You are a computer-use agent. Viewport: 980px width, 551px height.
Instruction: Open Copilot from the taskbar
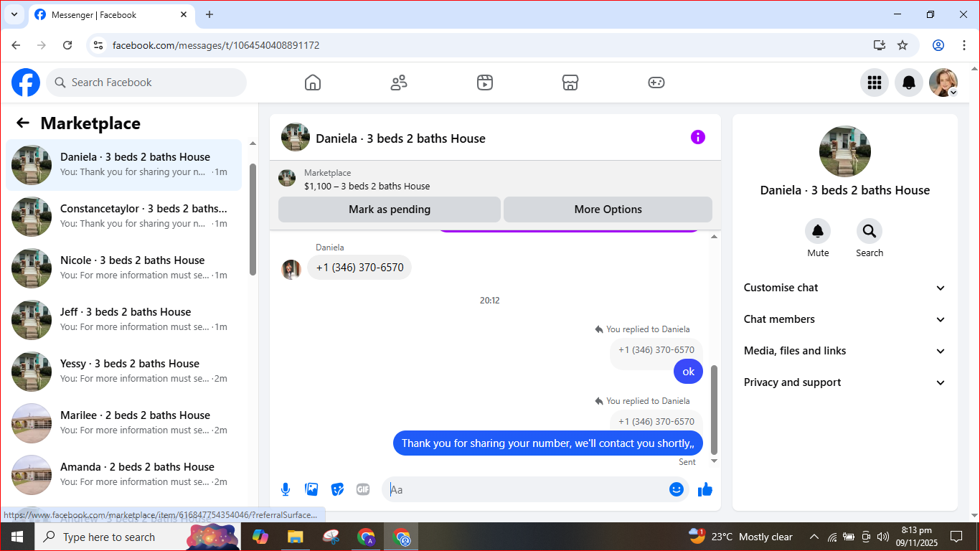point(260,537)
